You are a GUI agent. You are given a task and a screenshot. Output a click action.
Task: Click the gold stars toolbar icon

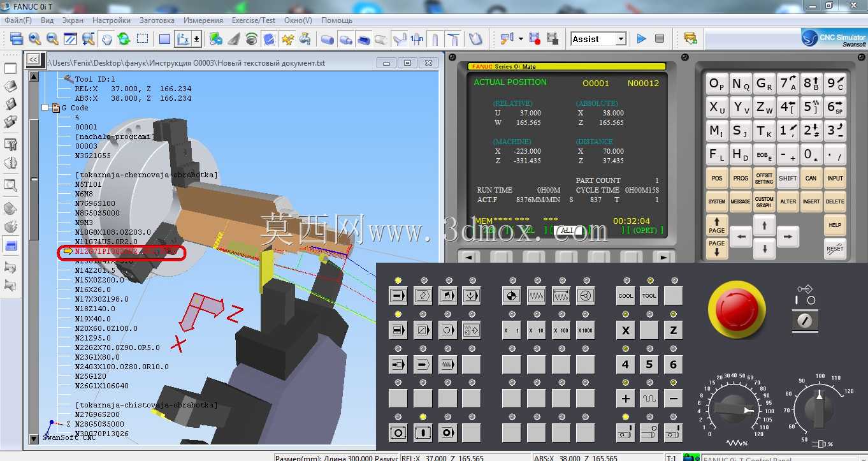click(x=287, y=39)
